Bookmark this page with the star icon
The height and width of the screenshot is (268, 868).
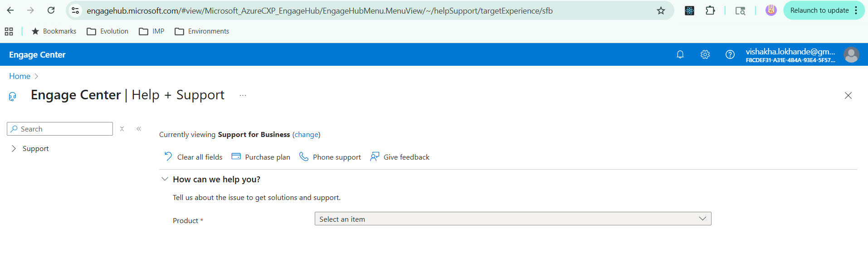point(661,10)
